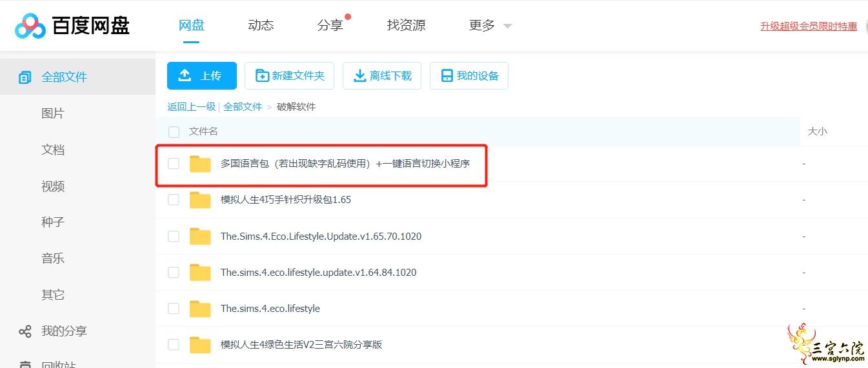Click the Baidu Netdisk logo
The width and height of the screenshot is (868, 368).
(72, 26)
